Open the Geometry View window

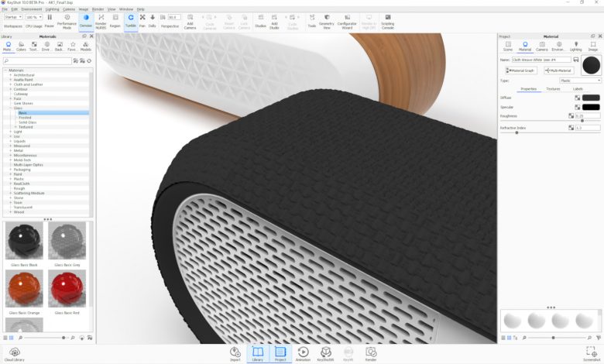(327, 19)
